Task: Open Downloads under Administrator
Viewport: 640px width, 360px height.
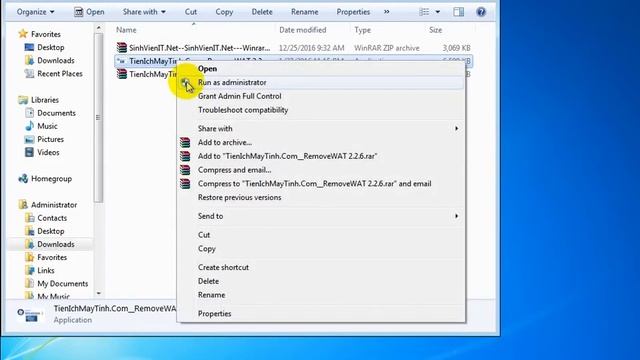Action: tap(50, 244)
